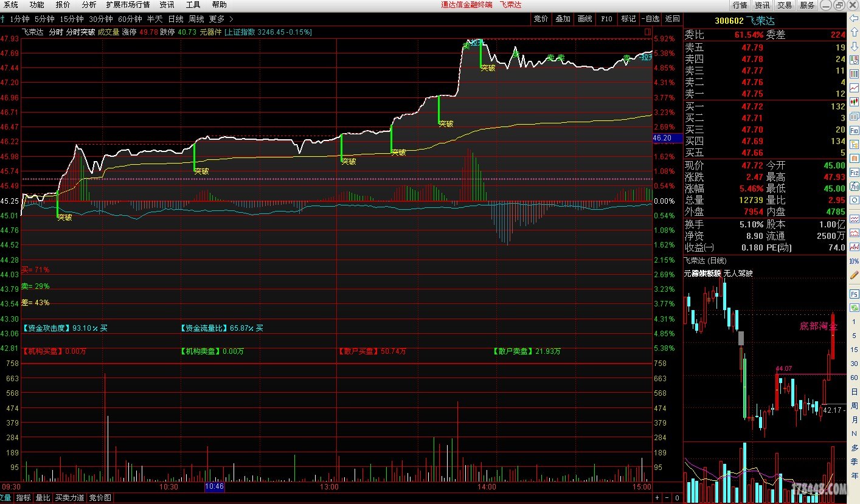
Task: Click the 上证指数 index label
Action: [240, 32]
